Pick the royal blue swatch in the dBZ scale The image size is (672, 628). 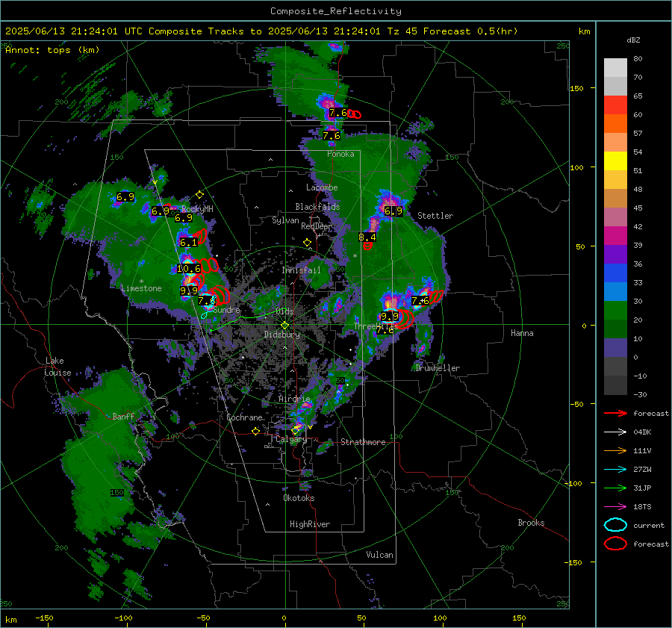(x=615, y=273)
